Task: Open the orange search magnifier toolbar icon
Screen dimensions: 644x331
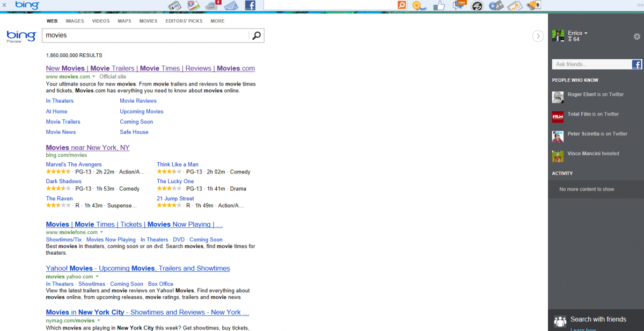Action: coord(402,5)
